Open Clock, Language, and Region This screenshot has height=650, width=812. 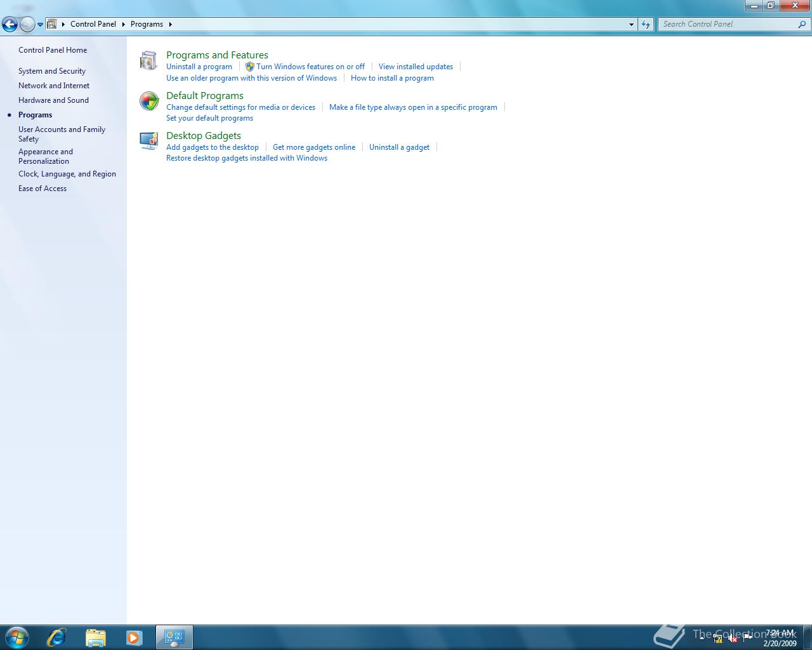[x=67, y=174]
